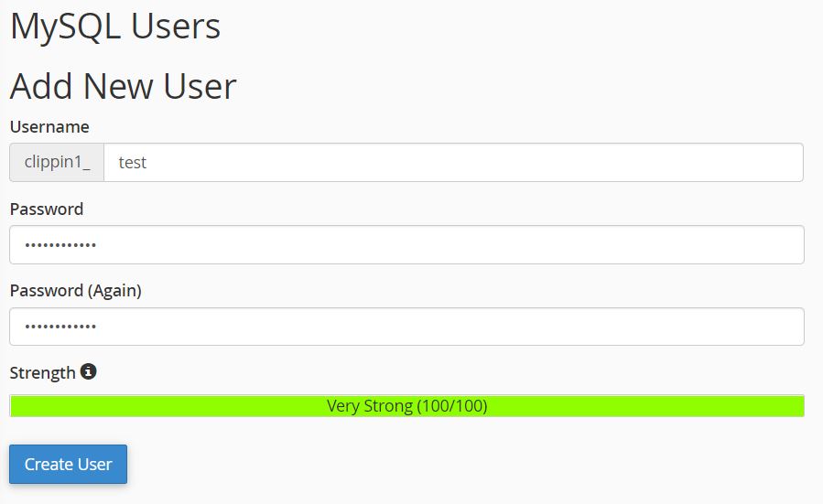Click the word test in Username box
Screen dimensions: 823x504
click(132, 163)
